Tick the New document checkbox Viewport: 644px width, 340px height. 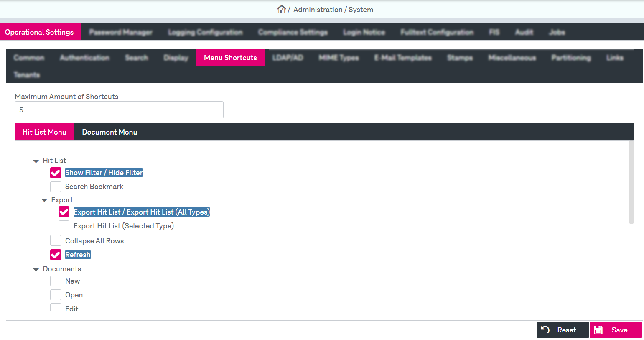tap(56, 281)
